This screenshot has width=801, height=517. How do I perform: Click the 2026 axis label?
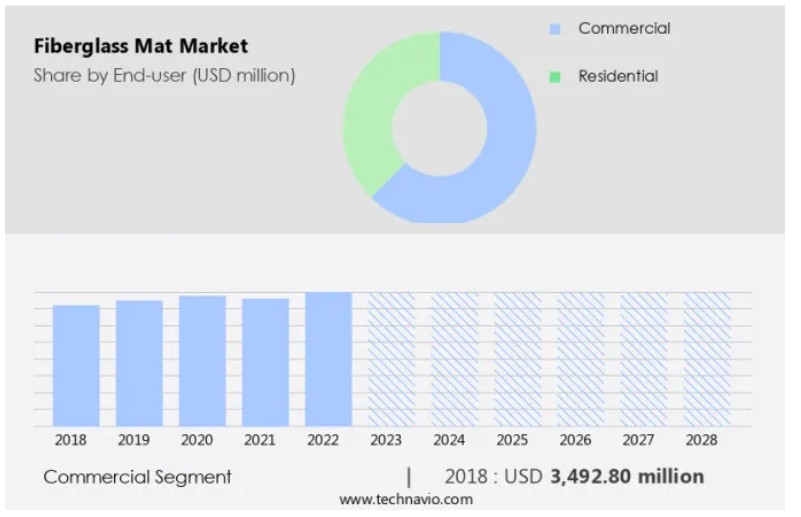[x=575, y=440]
